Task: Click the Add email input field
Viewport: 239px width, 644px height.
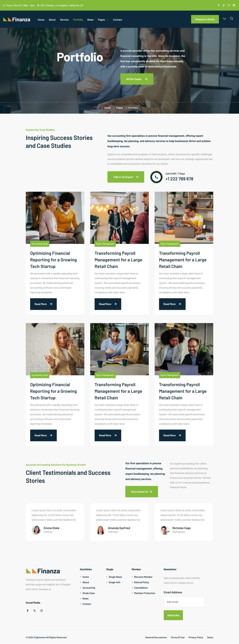Action: [184, 602]
